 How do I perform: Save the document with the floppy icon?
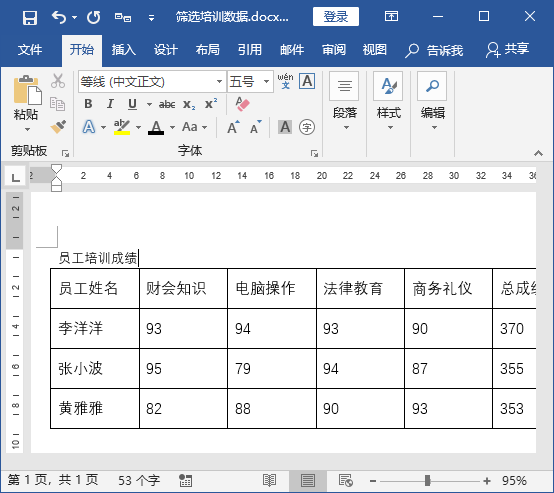[30, 17]
